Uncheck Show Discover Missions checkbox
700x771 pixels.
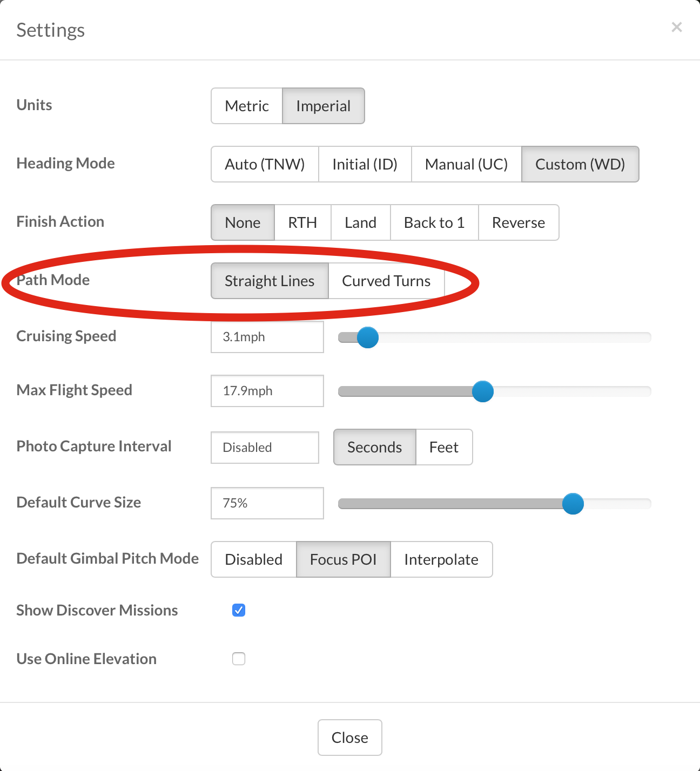coord(239,610)
